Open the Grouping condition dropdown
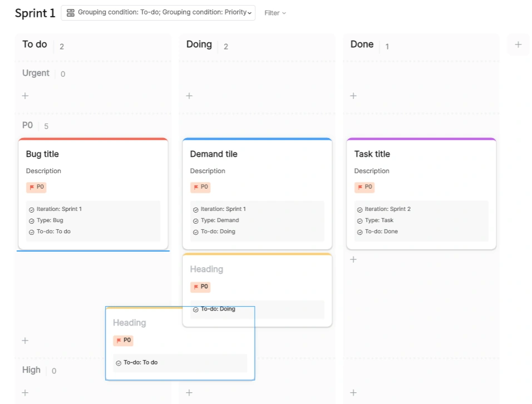532x404 pixels. click(x=158, y=13)
